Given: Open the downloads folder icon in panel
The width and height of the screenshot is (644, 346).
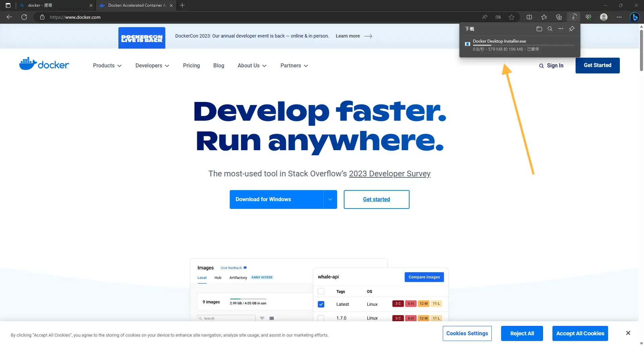Looking at the screenshot, I should tap(539, 29).
